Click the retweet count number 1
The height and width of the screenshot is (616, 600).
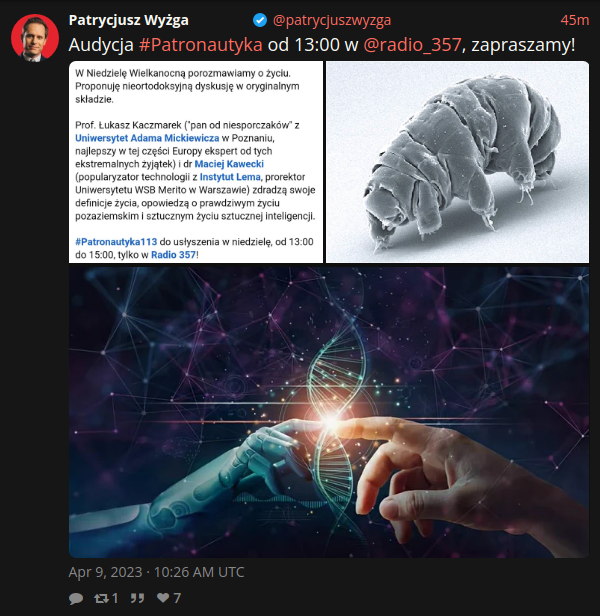pos(115,598)
